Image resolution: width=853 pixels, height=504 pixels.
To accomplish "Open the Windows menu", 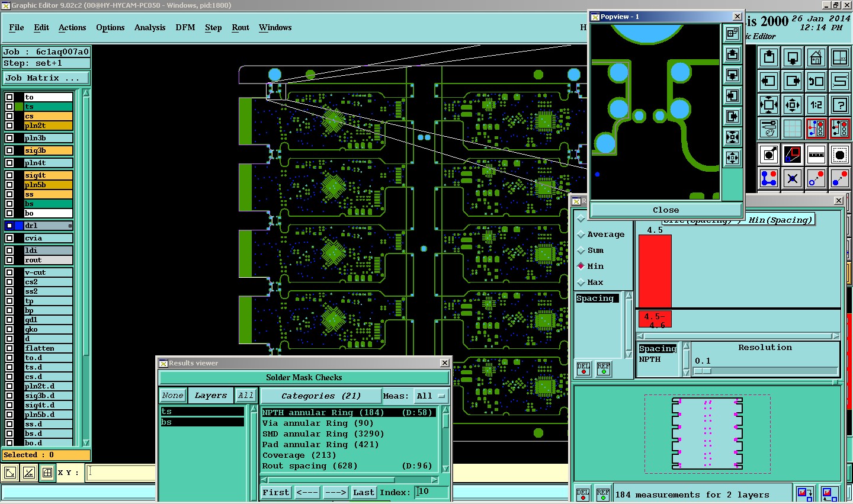I will tap(275, 27).
